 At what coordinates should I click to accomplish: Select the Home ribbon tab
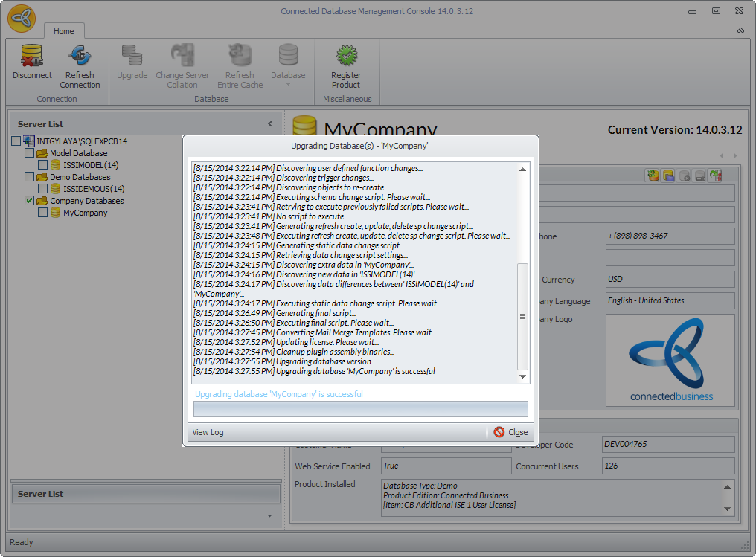pos(64,31)
